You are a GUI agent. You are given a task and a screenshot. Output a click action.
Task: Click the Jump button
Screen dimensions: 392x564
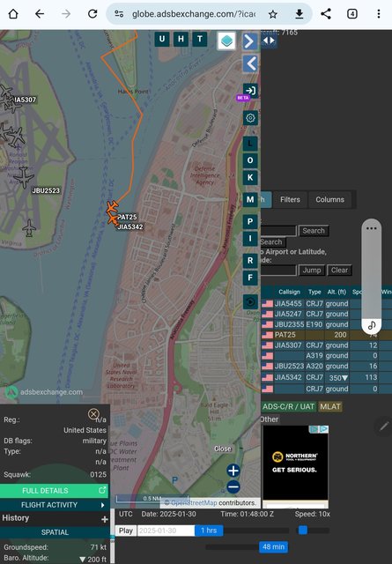coord(312,271)
